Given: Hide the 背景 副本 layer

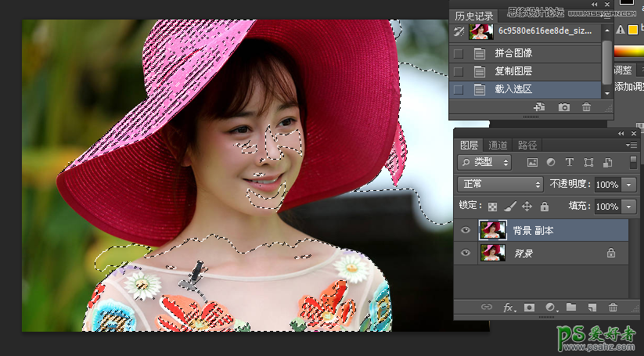Looking at the screenshot, I should tap(466, 230).
